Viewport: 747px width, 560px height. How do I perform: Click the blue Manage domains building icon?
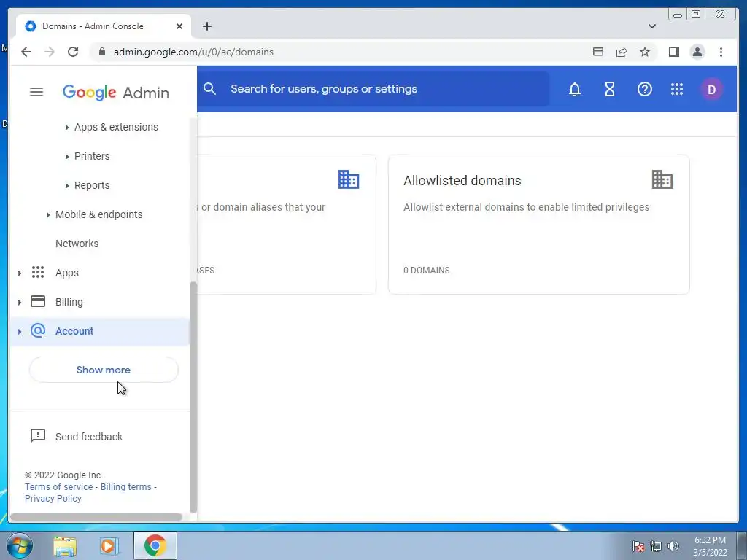pyautogui.click(x=349, y=179)
